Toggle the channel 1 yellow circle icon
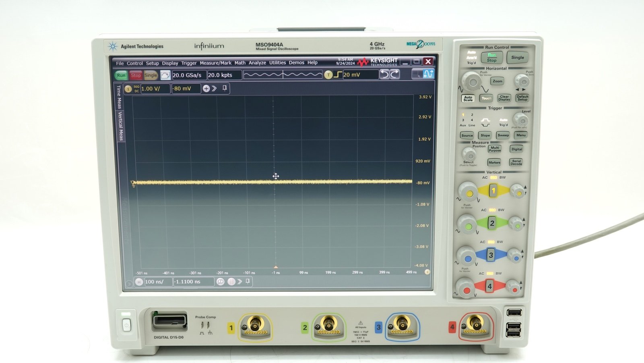 [x=128, y=89]
